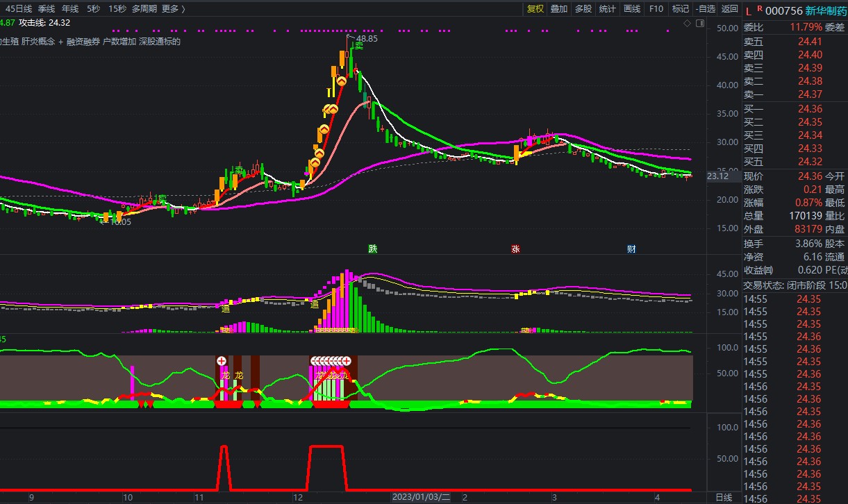Viewport: 848px width, 504px height.
Task: Click the stock name 新华制药
Action: tap(826, 11)
